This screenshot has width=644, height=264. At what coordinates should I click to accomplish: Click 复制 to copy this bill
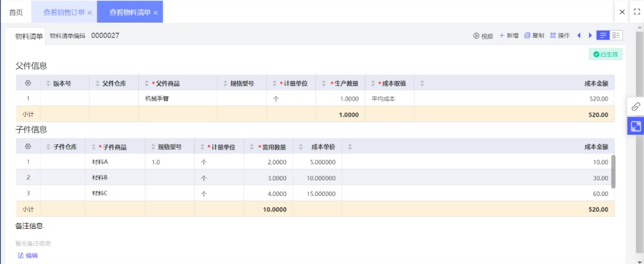(534, 36)
